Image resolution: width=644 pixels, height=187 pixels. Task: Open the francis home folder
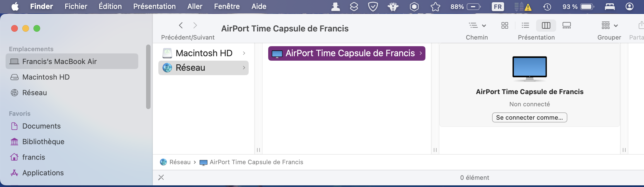tap(33, 157)
